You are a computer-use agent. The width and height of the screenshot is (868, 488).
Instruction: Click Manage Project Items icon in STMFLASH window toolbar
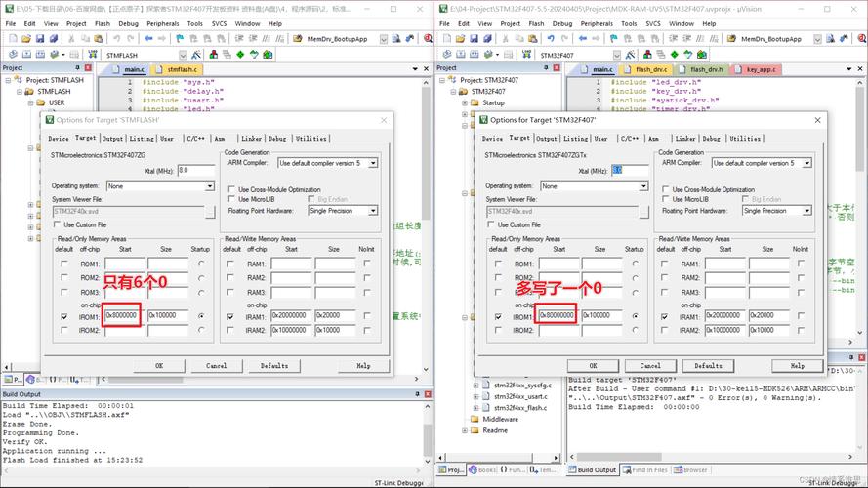[213, 55]
